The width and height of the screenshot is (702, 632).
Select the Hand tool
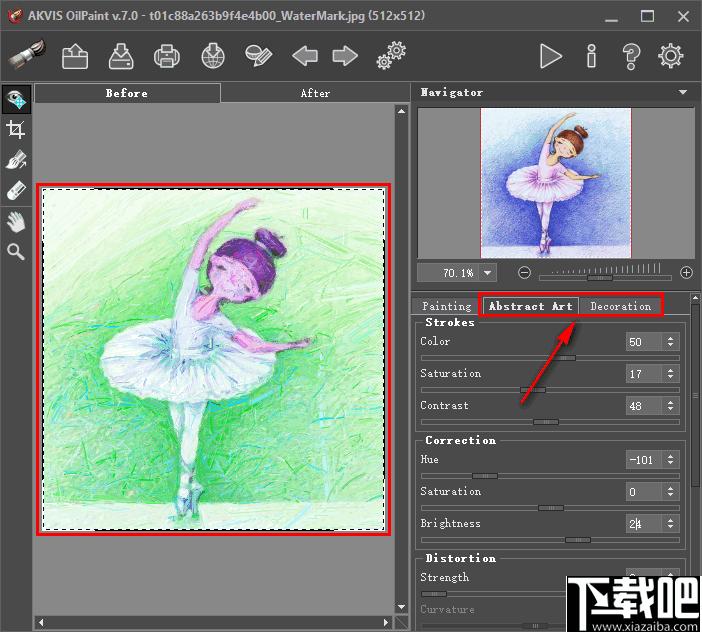tap(16, 222)
